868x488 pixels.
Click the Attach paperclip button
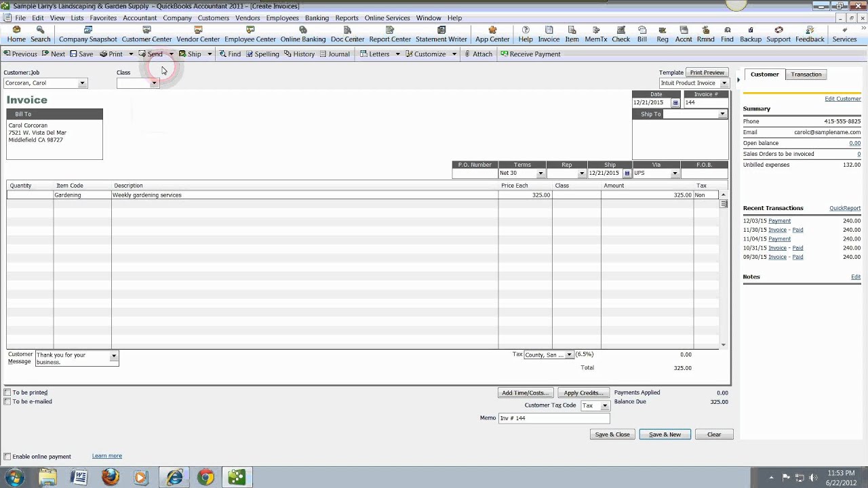(x=478, y=54)
